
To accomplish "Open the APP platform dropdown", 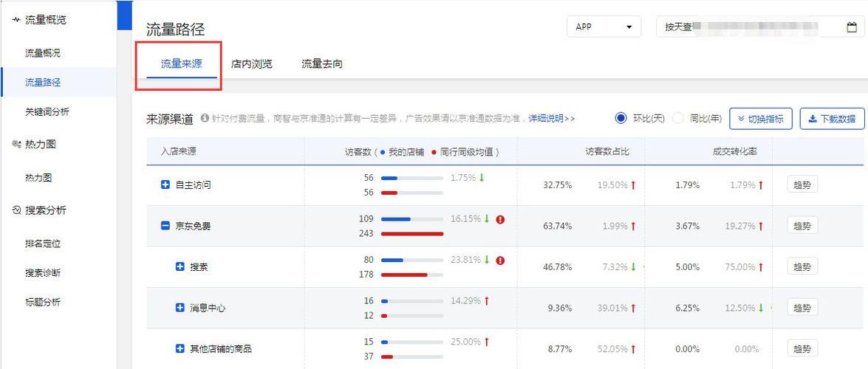I will click(604, 27).
